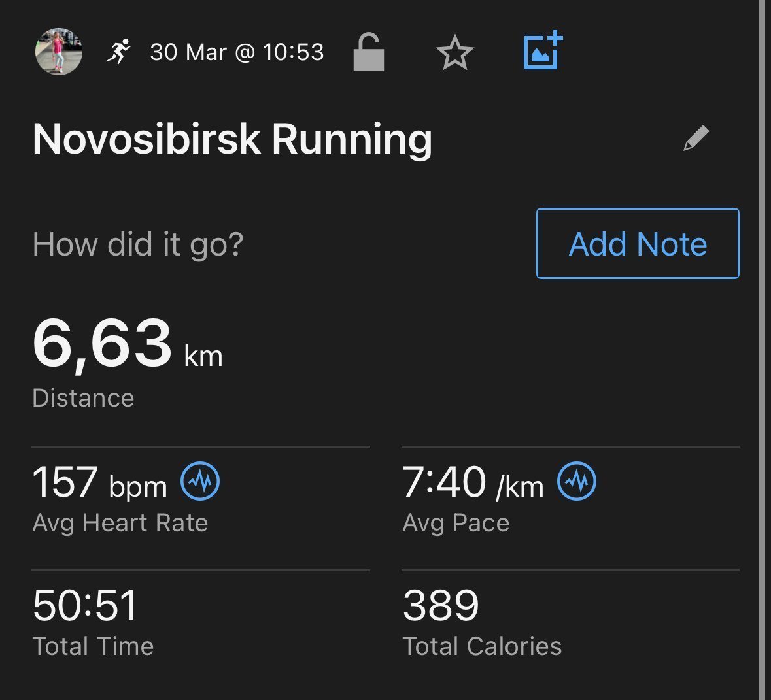The width and height of the screenshot is (771, 700).
Task: Toggle the privacy padlock icon
Action: [368, 52]
